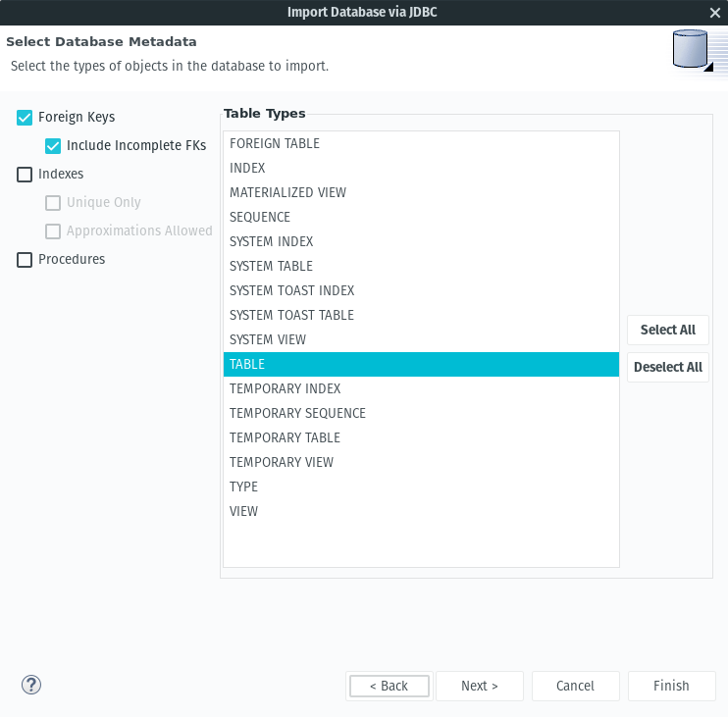Choose VIEW in the Table Types list
The width and height of the screenshot is (728, 717).
pos(421,511)
